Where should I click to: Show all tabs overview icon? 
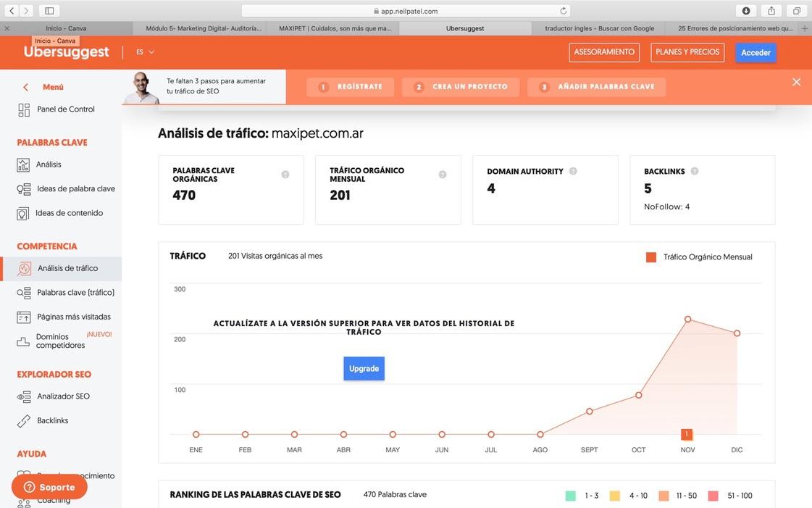point(797,10)
